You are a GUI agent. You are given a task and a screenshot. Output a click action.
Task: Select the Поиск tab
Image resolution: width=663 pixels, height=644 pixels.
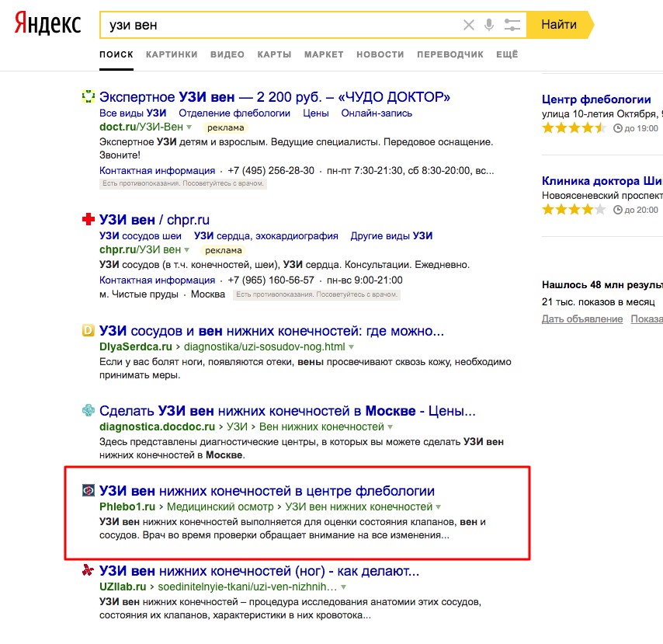pos(116,54)
